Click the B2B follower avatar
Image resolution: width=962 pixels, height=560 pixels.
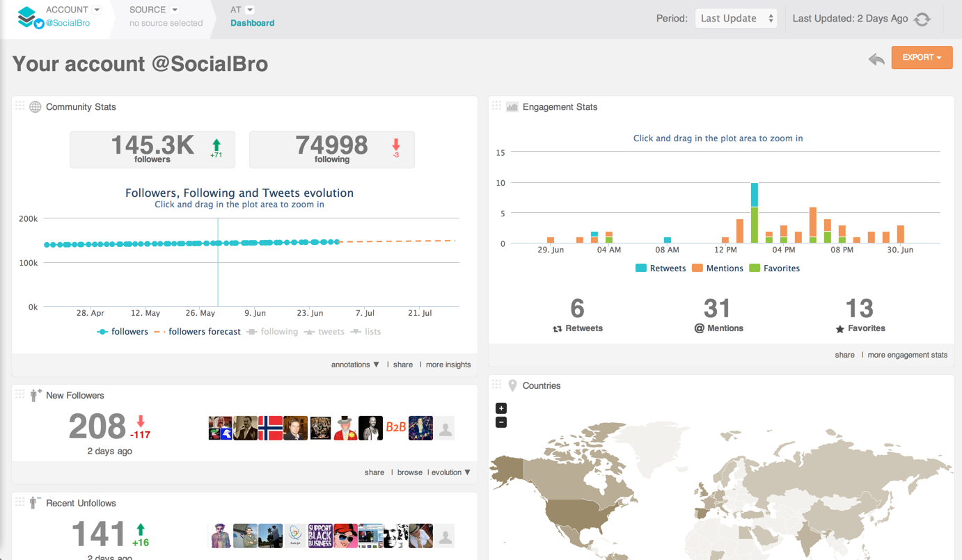tap(395, 428)
